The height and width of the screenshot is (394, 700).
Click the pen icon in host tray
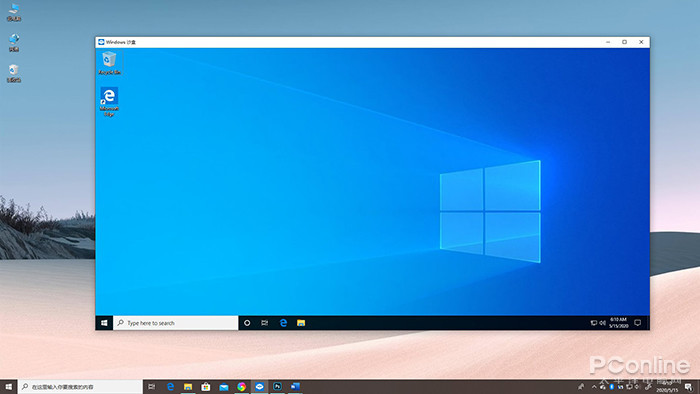648,387
